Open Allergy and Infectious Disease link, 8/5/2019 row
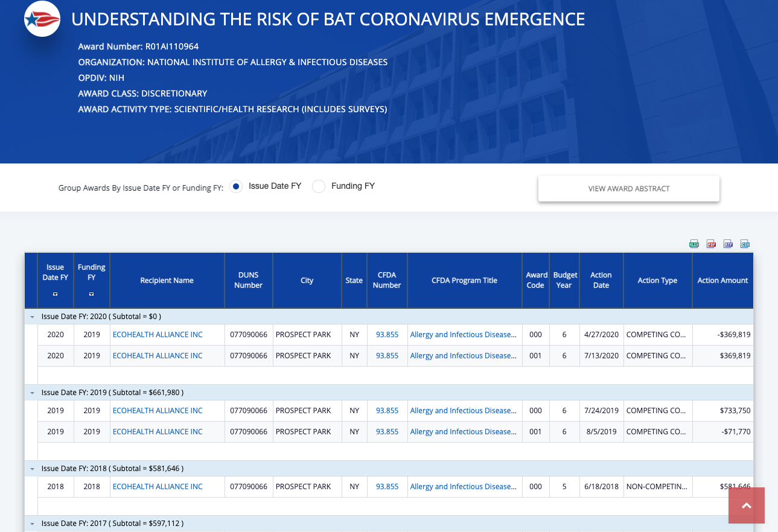Viewport: 778px width, 532px height. 464,432
